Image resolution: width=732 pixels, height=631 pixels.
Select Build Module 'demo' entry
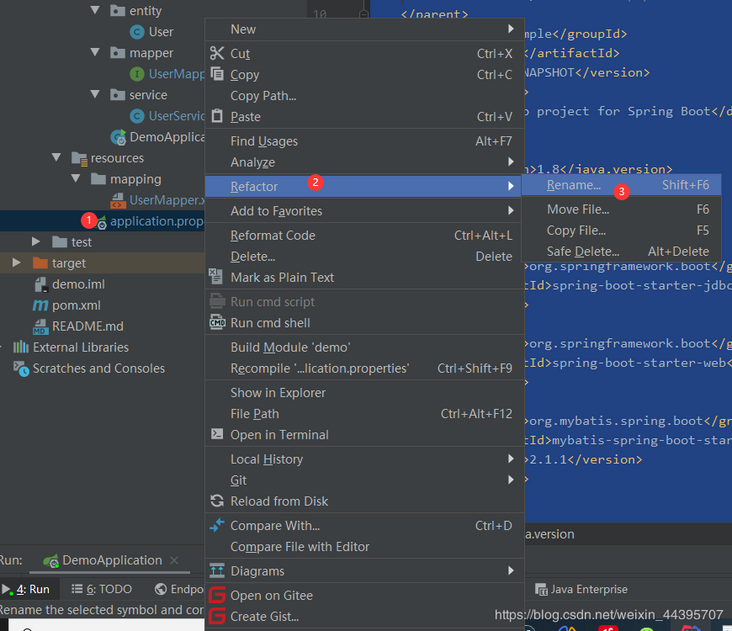click(x=365, y=347)
